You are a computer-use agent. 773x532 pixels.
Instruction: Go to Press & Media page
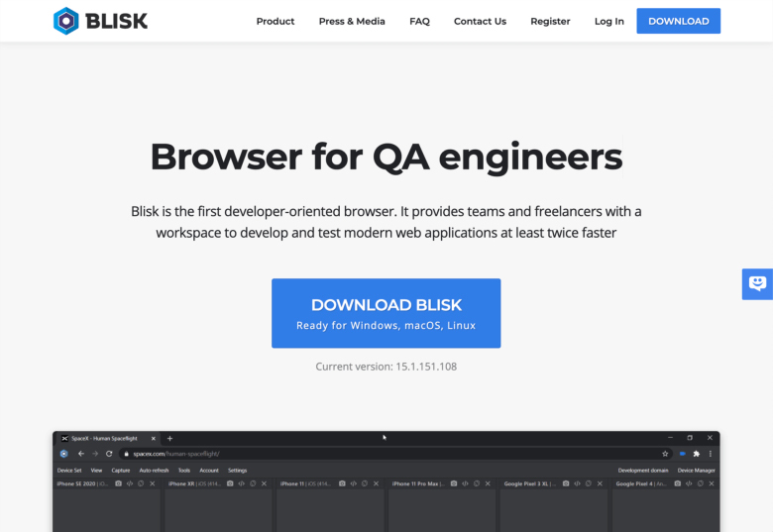point(352,21)
